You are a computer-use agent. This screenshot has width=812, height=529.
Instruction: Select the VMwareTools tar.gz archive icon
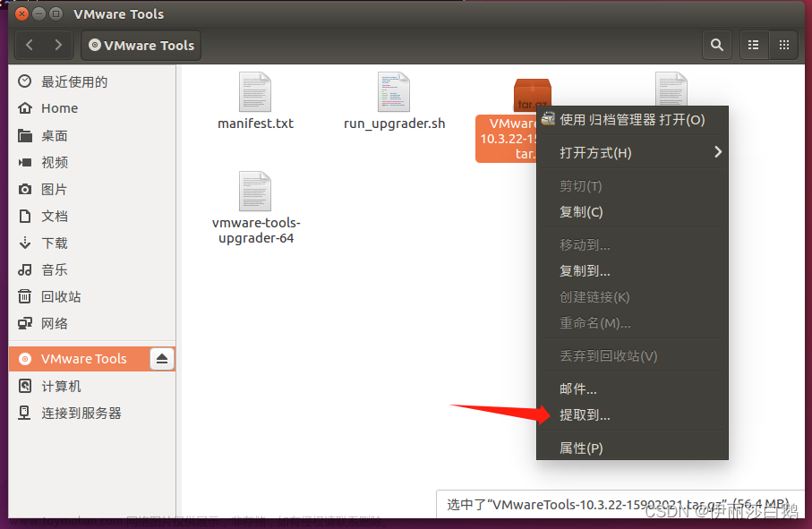[532, 95]
